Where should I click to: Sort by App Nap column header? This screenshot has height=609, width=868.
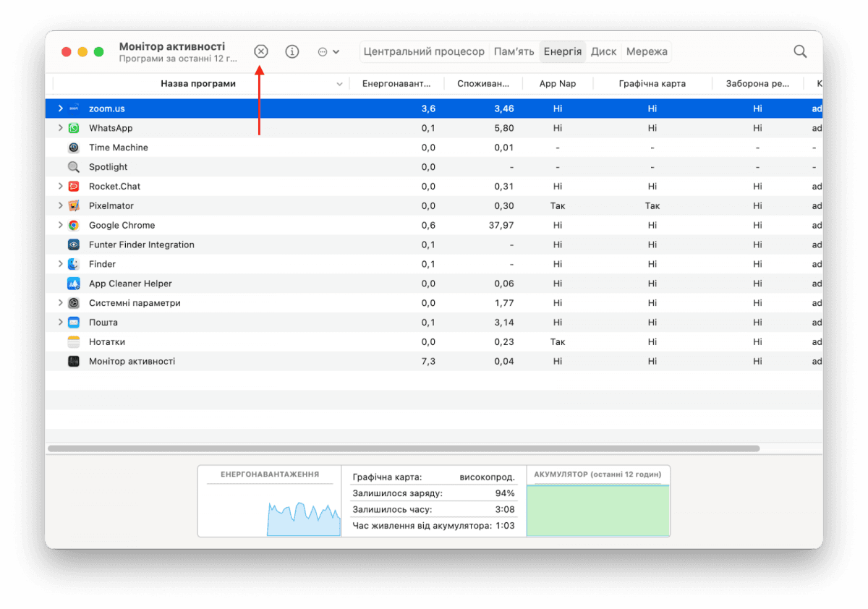pos(558,84)
